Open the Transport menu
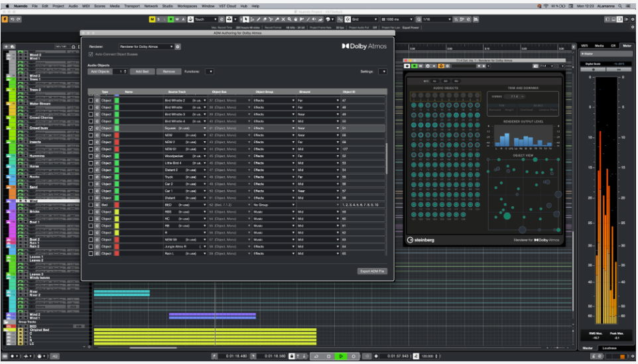This screenshot has height=364, width=638. (132, 6)
